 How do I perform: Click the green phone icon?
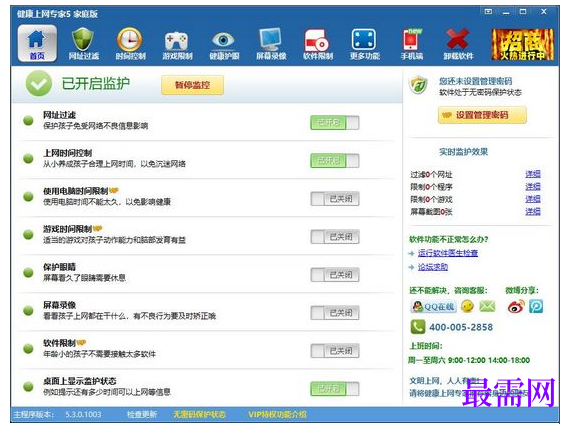[418, 327]
